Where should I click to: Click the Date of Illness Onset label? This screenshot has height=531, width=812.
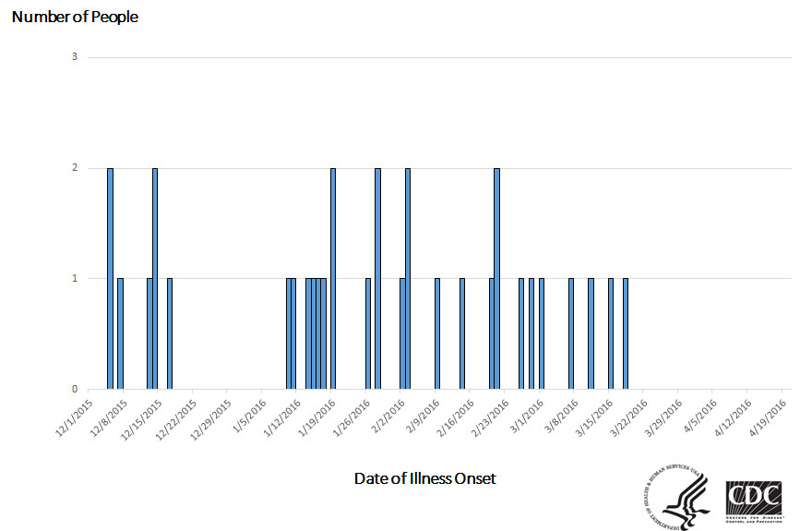[x=424, y=478]
